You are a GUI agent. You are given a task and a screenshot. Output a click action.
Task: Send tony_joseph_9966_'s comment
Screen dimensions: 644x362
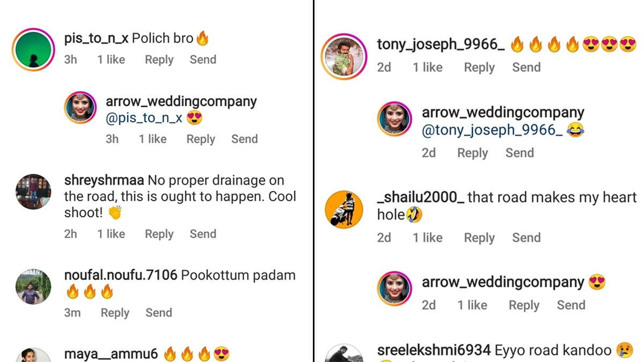526,67
